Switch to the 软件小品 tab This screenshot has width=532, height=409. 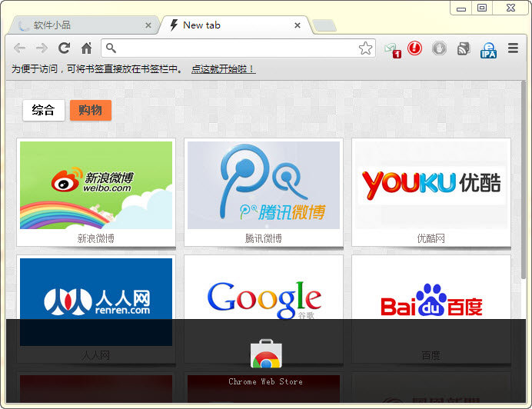tap(83, 25)
